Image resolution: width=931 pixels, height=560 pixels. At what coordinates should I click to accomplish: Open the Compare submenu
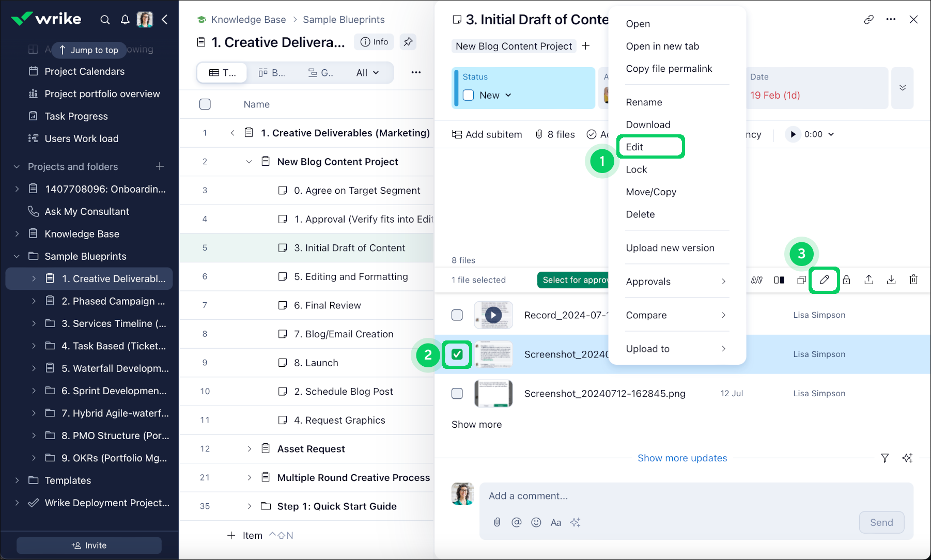[x=677, y=315]
